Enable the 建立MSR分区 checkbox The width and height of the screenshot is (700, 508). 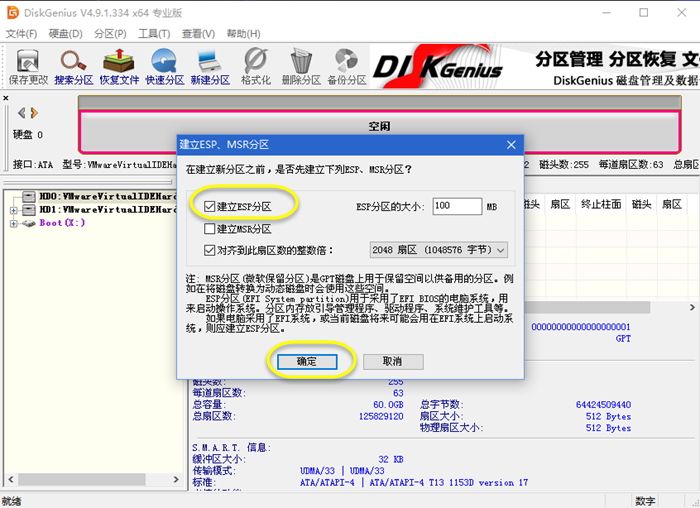tap(209, 229)
